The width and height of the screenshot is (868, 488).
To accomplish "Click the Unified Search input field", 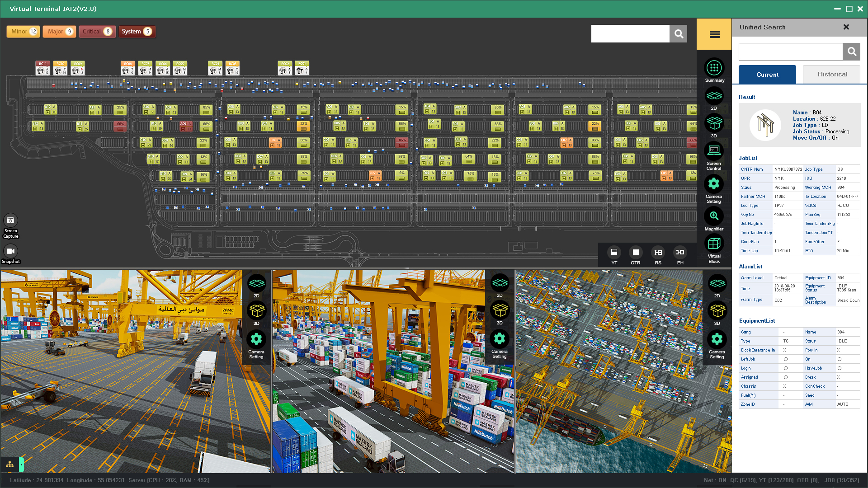I will tap(790, 52).
